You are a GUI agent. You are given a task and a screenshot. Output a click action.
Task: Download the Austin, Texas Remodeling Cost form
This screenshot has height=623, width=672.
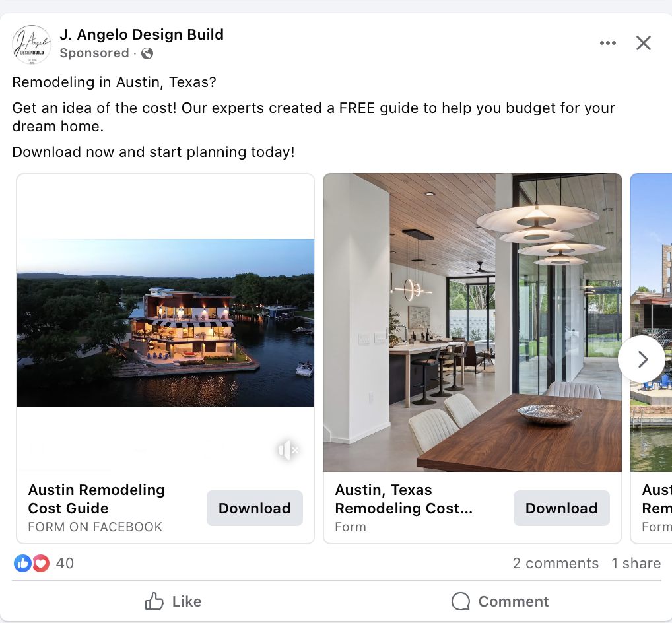(x=561, y=508)
